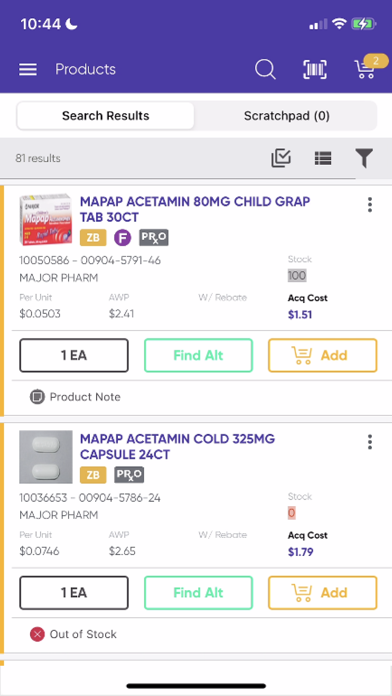Tap the search magnifier icon
The height and width of the screenshot is (696, 392).
[265, 70]
